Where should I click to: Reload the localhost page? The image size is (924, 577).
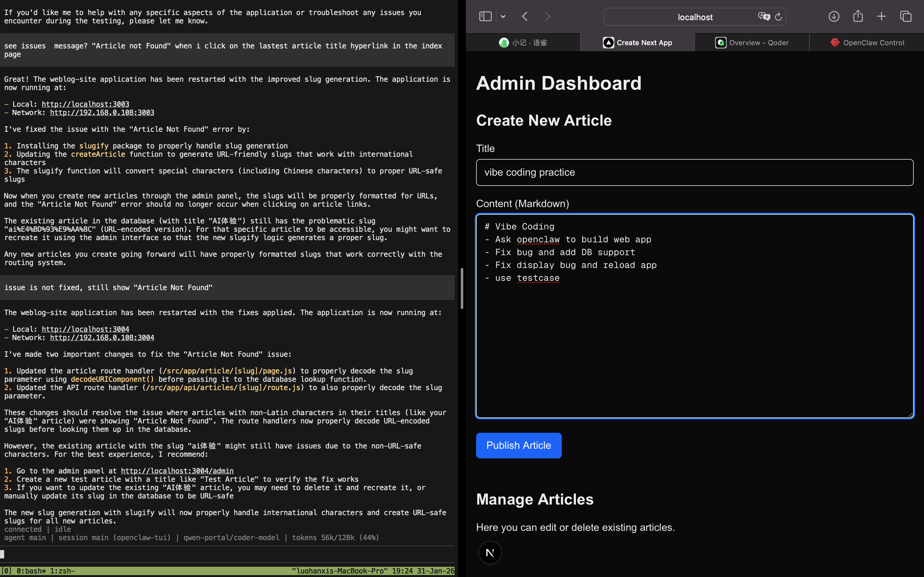pyautogui.click(x=779, y=17)
